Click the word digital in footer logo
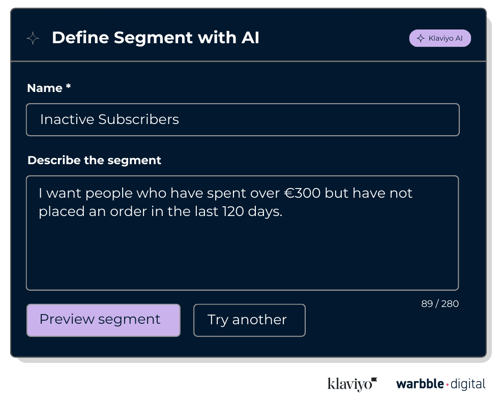Screen dimensions: 500x401 (468, 384)
